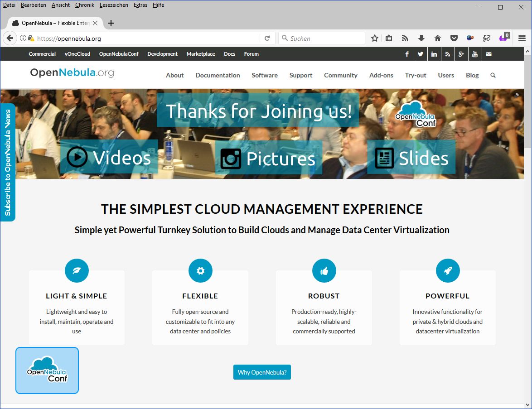Open the Users navigation menu

click(x=446, y=75)
